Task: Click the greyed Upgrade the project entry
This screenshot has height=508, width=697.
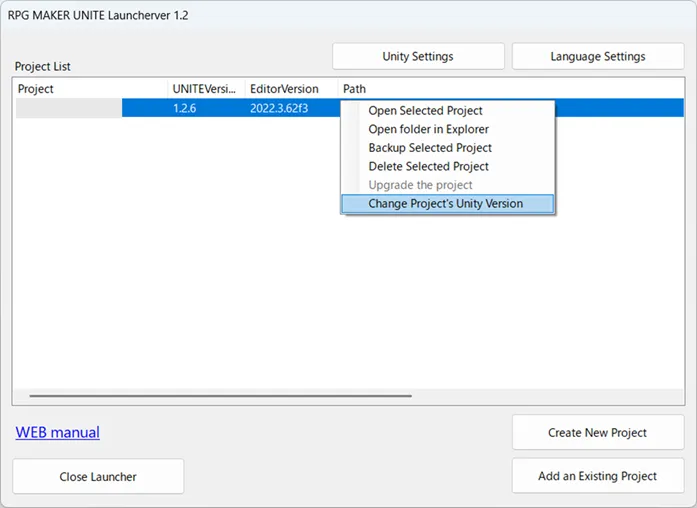Action: click(x=420, y=185)
